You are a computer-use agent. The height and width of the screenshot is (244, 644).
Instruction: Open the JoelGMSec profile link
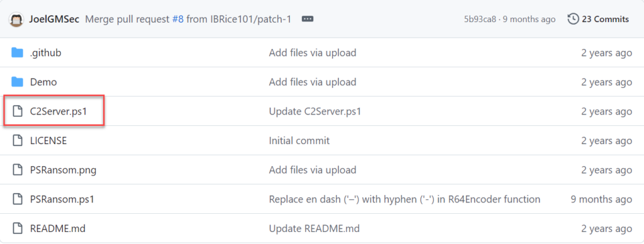[54, 19]
